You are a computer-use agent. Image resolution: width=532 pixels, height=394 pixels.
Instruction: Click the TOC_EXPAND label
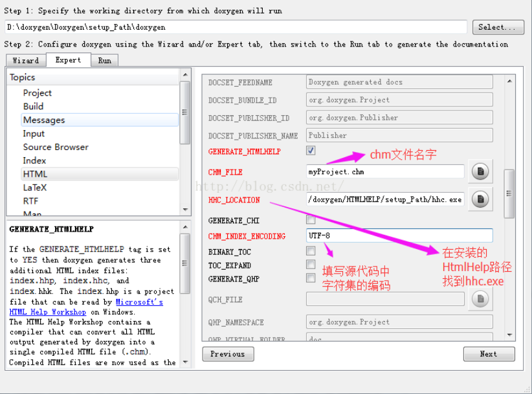coord(229,265)
